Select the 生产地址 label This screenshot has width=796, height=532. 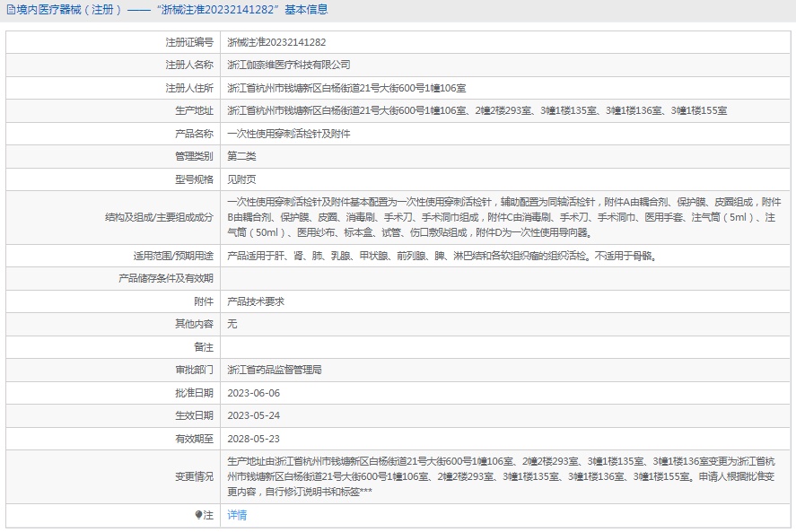(195, 110)
